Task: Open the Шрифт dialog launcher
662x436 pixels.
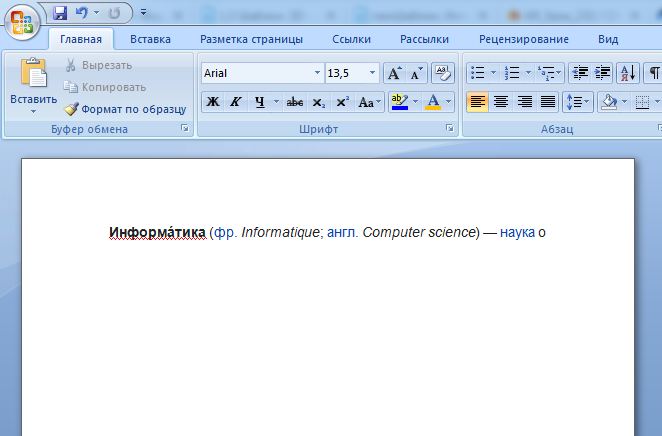Action: coord(449,128)
